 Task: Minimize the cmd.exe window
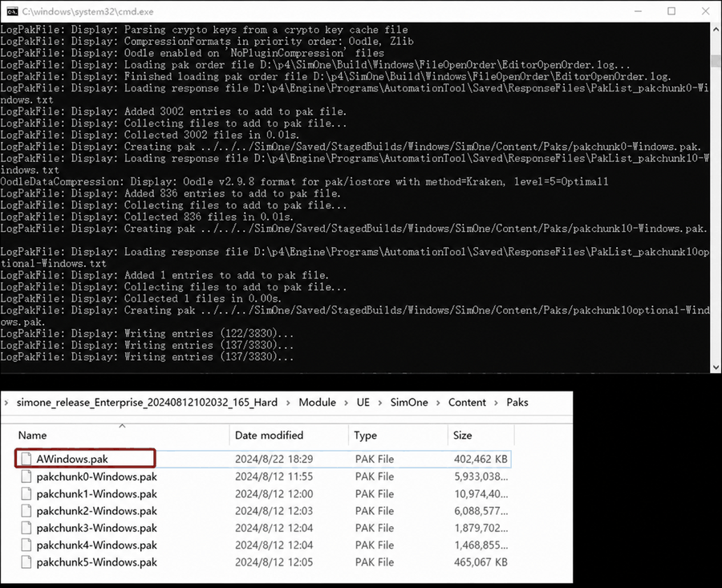coord(638,11)
